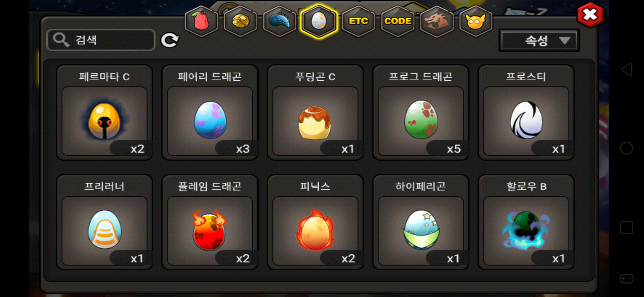This screenshot has width=644, height=297.
Task: Select the 페르마타 C egg item
Action: pyautogui.click(x=105, y=112)
